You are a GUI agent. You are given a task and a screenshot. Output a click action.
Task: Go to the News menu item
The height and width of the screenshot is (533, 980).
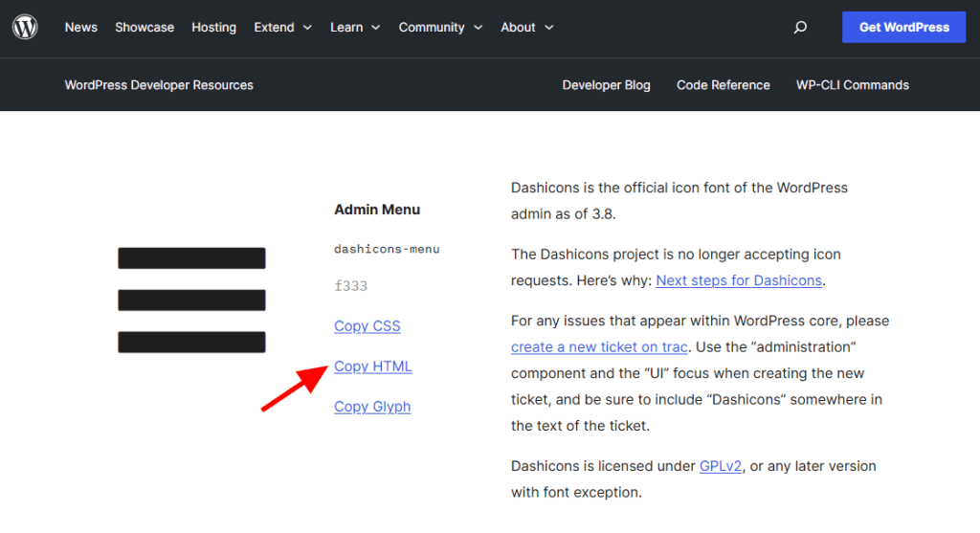pyautogui.click(x=81, y=28)
